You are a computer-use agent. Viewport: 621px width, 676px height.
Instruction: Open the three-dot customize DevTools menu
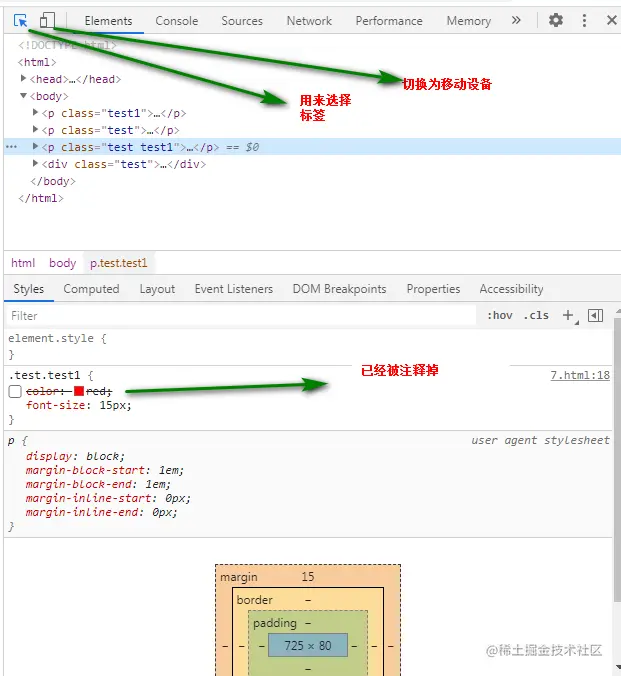584,20
